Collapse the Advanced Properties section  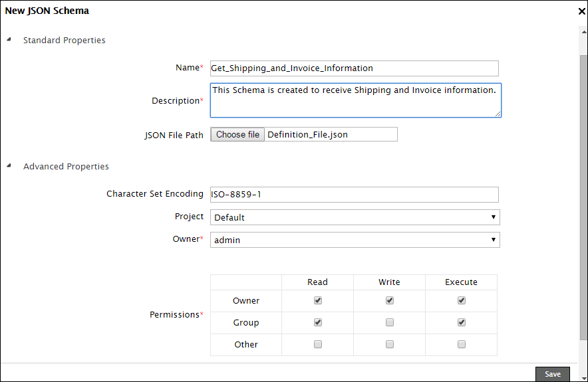(x=9, y=165)
